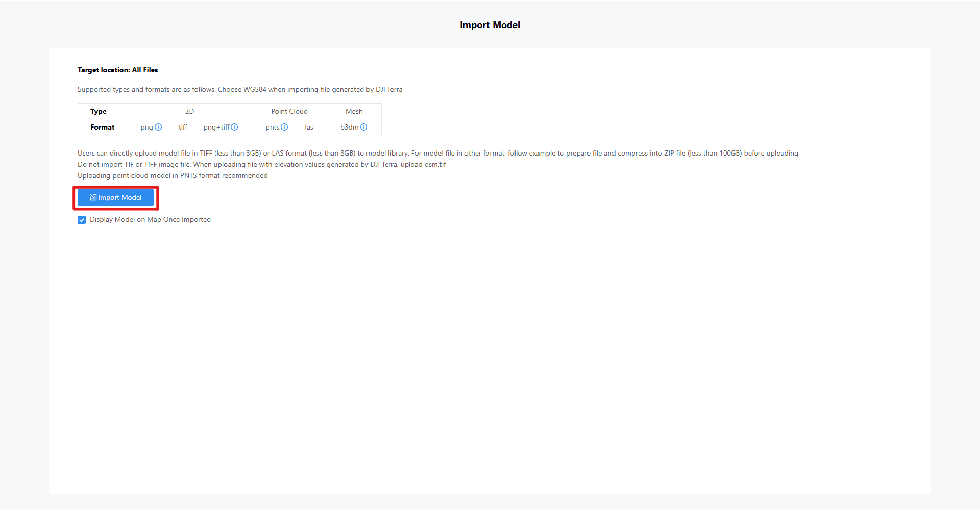Image resolution: width=980 pixels, height=509 pixels.
Task: Click the b3dm format label
Action: (349, 127)
